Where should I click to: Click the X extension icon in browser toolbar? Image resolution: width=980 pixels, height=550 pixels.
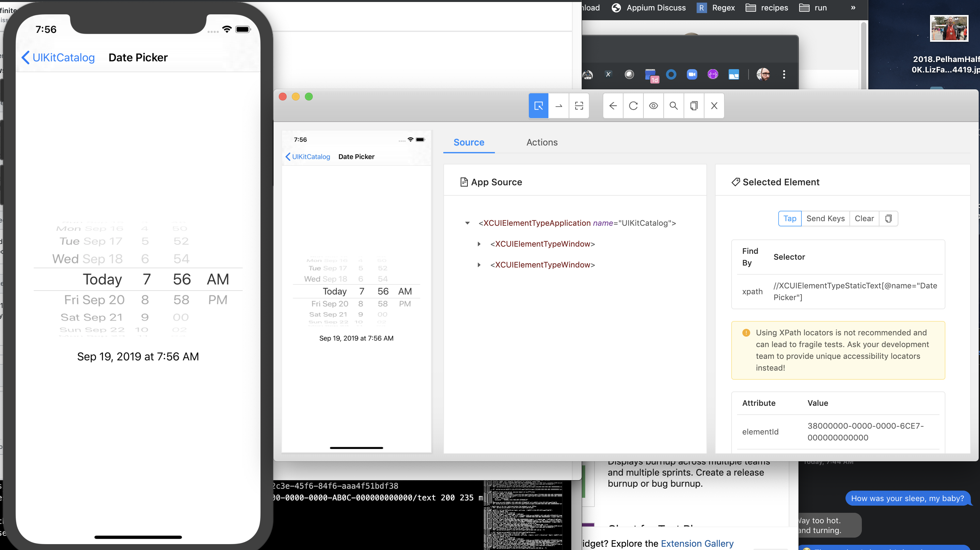(608, 74)
